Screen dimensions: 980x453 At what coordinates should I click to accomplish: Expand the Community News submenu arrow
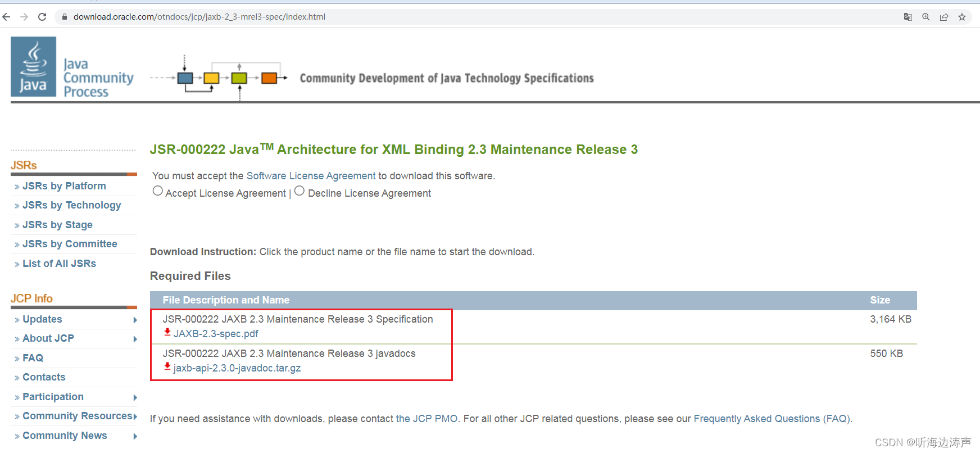pyautogui.click(x=135, y=436)
